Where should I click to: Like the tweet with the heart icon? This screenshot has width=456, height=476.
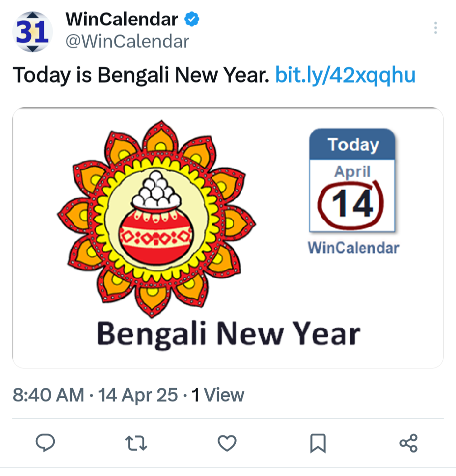click(227, 443)
